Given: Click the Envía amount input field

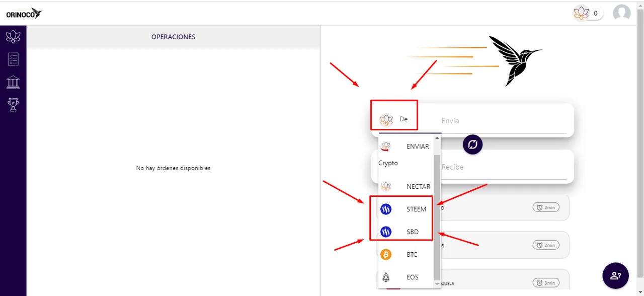Looking at the screenshot, I should click(x=504, y=121).
